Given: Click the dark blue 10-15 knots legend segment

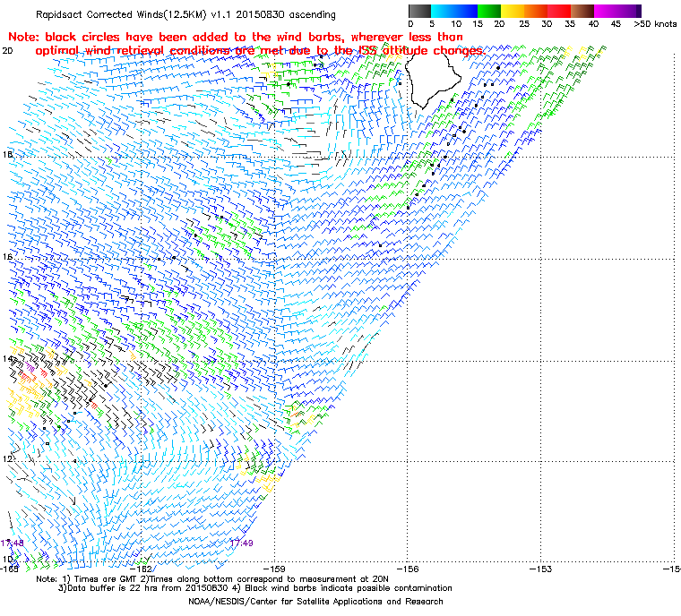Looking at the screenshot, I should (x=466, y=11).
